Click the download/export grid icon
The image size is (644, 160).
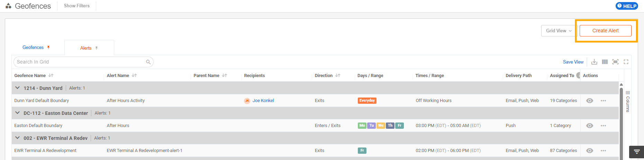coord(594,62)
